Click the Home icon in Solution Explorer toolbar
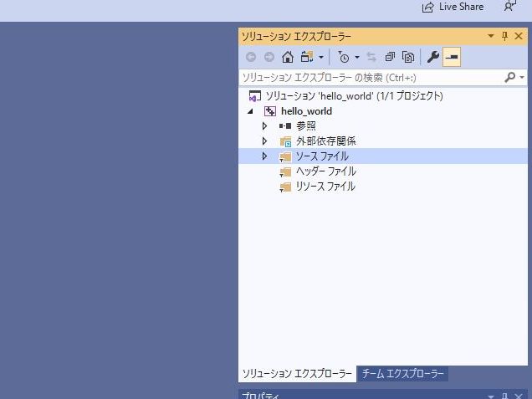The image size is (532, 399). [x=288, y=57]
